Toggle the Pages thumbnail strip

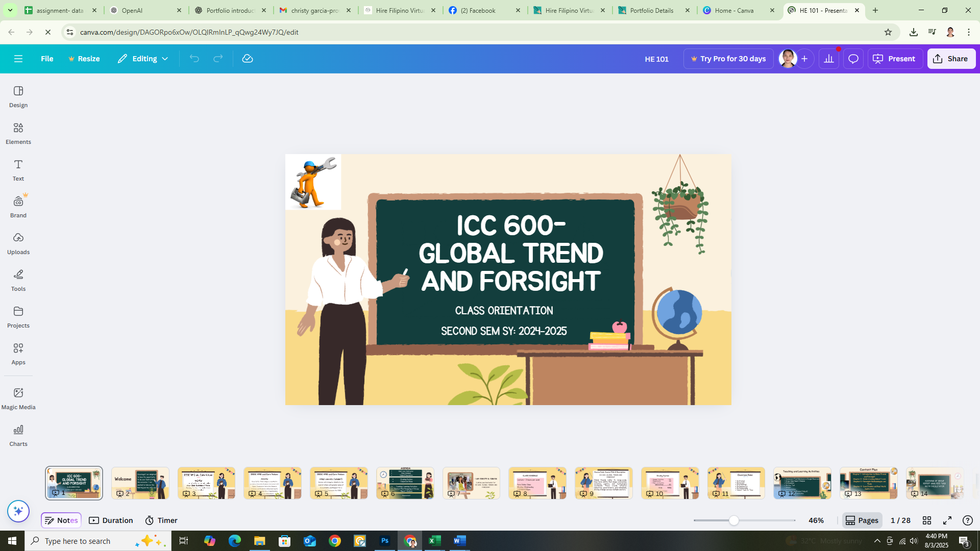pos(862,520)
